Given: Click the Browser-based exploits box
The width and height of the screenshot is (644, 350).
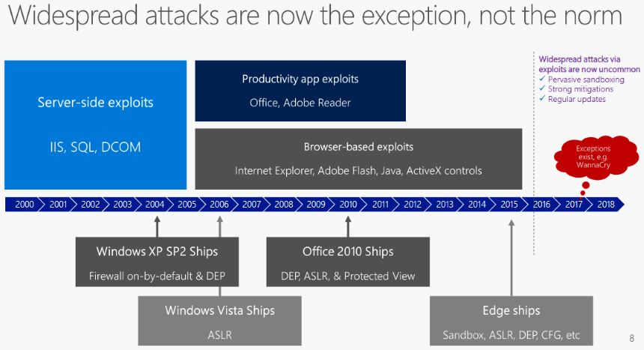Looking at the screenshot, I should (x=359, y=159).
